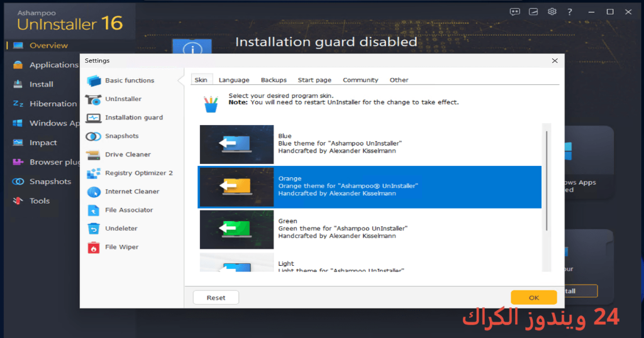Image resolution: width=644 pixels, height=338 pixels.
Task: Open settings gear in main title bar
Action: point(552,12)
